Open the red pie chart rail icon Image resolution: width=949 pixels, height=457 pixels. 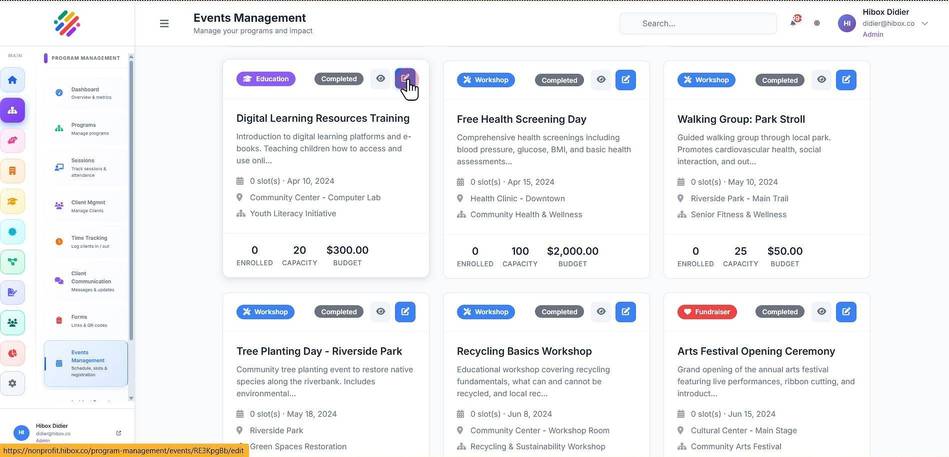13,353
